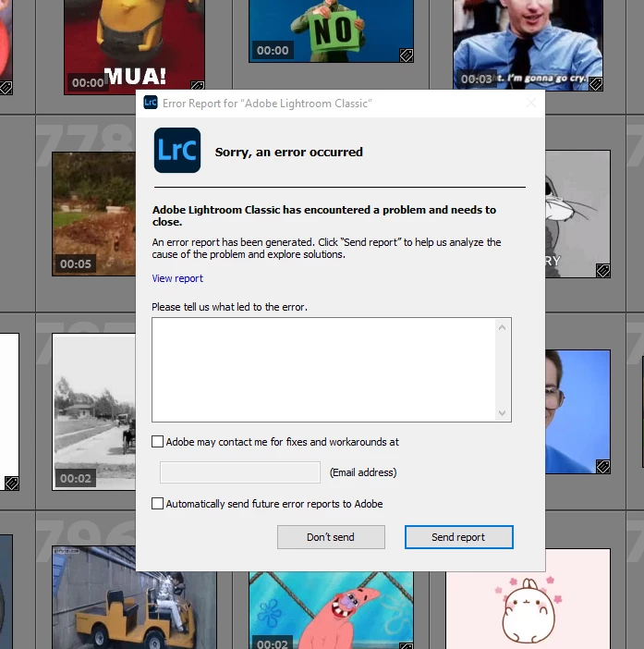Click "Please tell us what led" label
The image size is (644, 649).
pos(229,307)
